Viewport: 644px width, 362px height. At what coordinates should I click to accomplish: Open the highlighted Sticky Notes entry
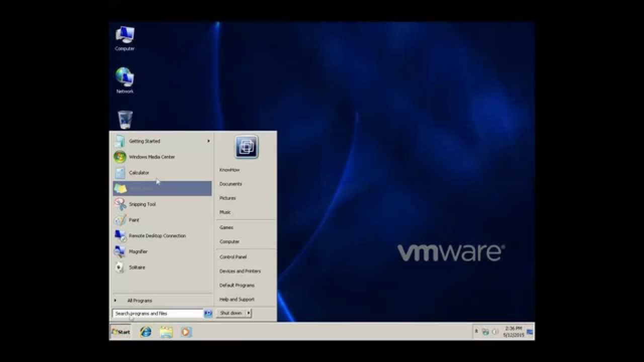[162, 189]
